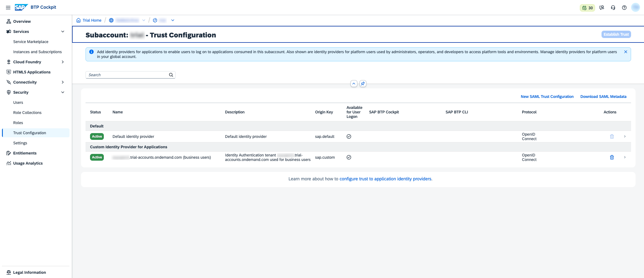This screenshot has width=644, height=278.
Task: Delete the sap.custom identity provider
Action: point(612,157)
